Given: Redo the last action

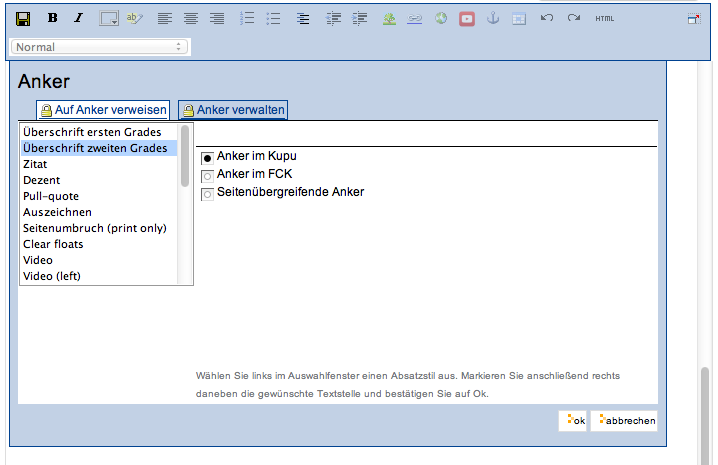Looking at the screenshot, I should point(573,18).
